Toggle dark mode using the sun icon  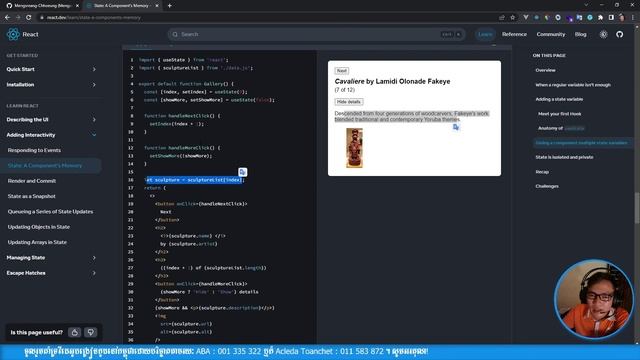(603, 34)
